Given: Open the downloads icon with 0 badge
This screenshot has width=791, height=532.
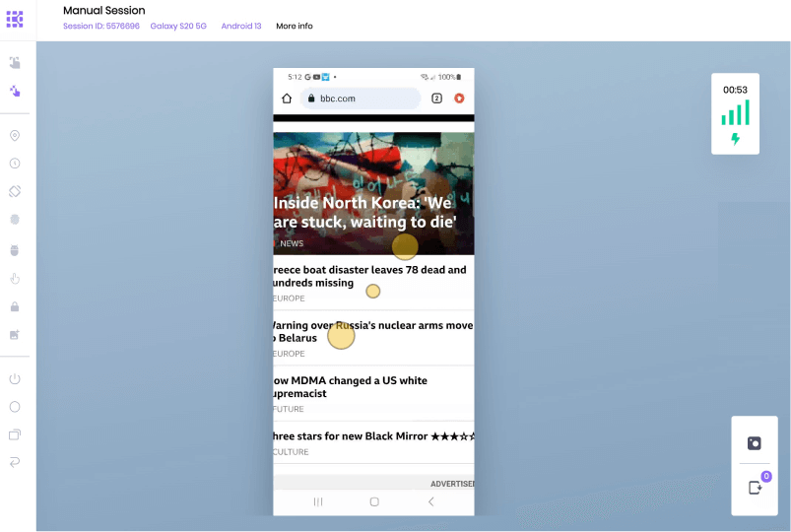Looking at the screenshot, I should point(756,487).
